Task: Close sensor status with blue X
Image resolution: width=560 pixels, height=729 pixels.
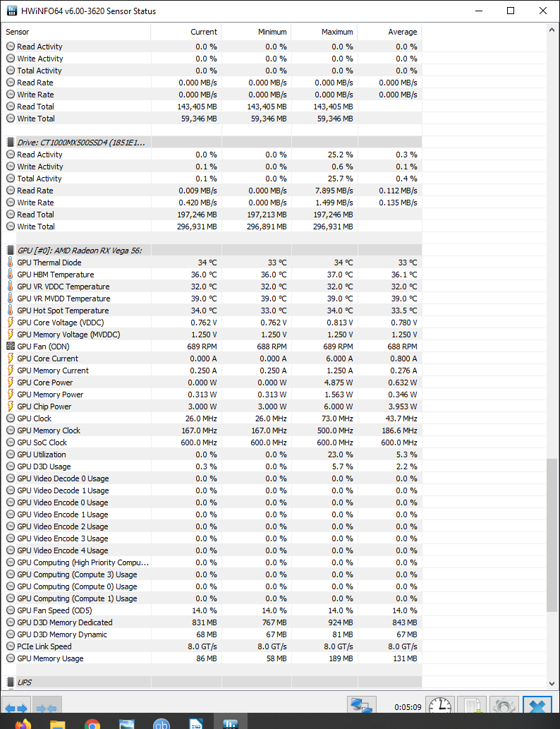Action: point(537,708)
